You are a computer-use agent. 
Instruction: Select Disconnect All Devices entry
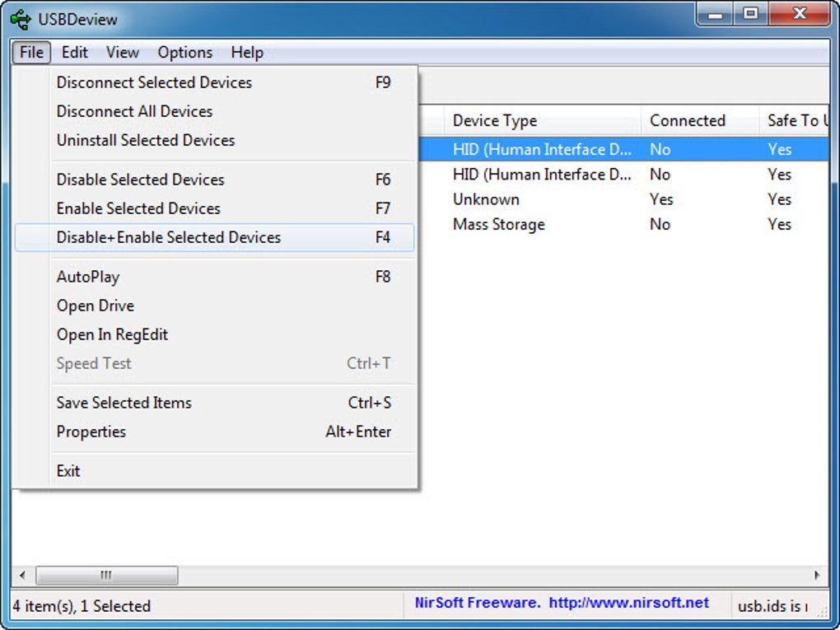coord(134,111)
